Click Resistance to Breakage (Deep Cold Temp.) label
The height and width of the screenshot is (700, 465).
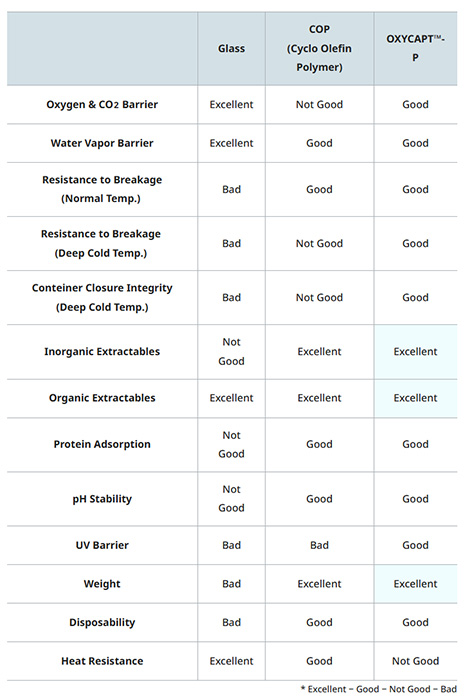tap(101, 243)
